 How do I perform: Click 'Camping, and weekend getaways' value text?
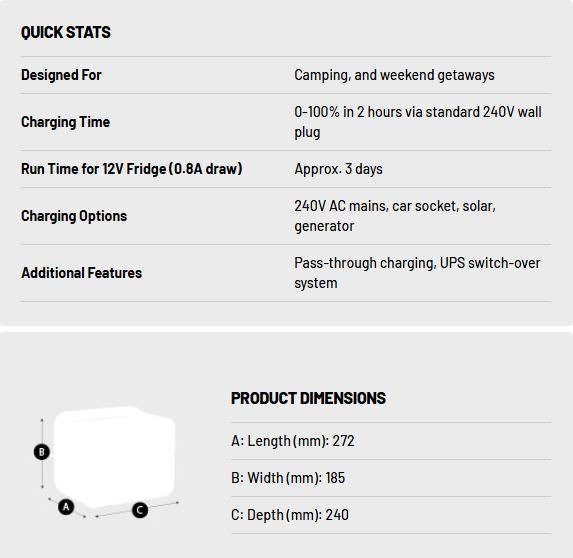pyautogui.click(x=394, y=75)
